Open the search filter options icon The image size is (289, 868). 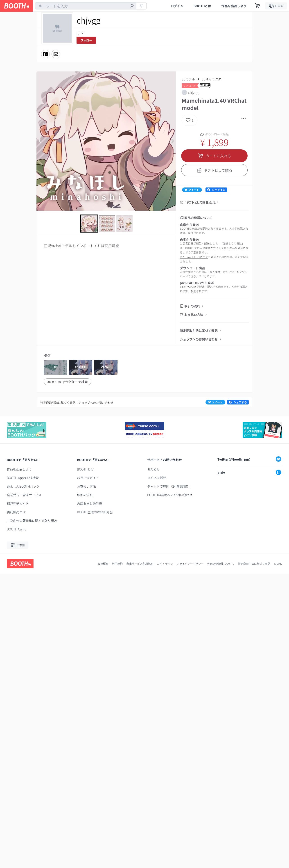click(x=141, y=6)
